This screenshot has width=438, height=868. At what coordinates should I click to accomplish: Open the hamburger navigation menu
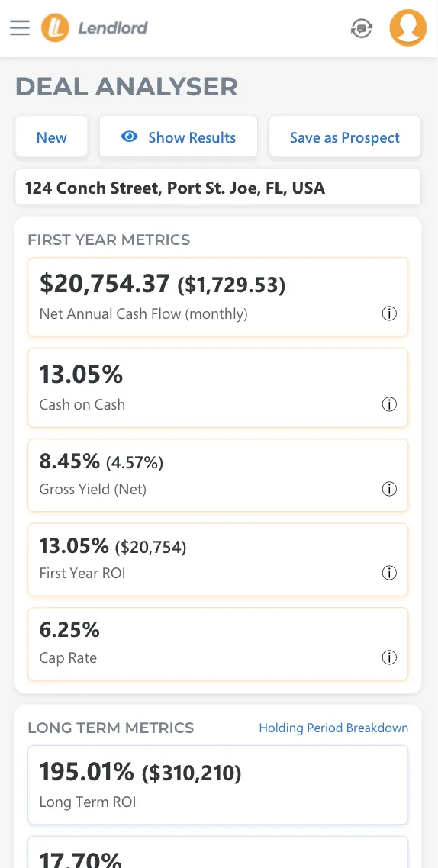point(20,27)
